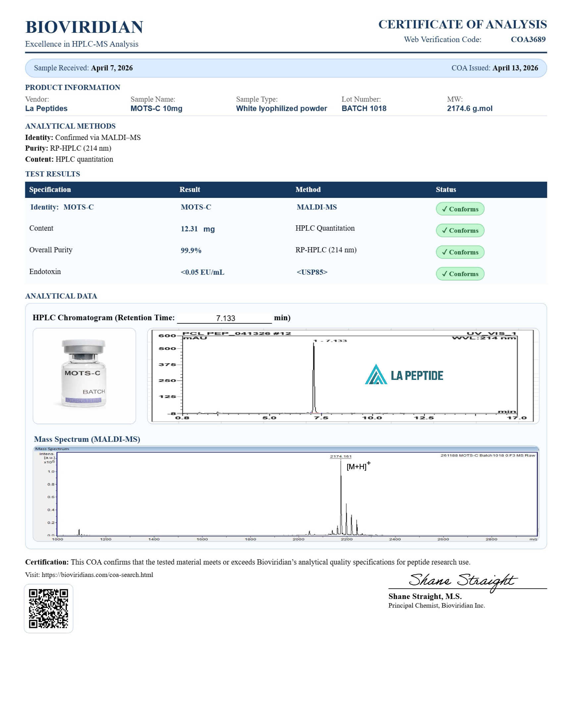563x728 pixels.
Task: Click the lot number BATCH 1018
Action: coord(364,108)
